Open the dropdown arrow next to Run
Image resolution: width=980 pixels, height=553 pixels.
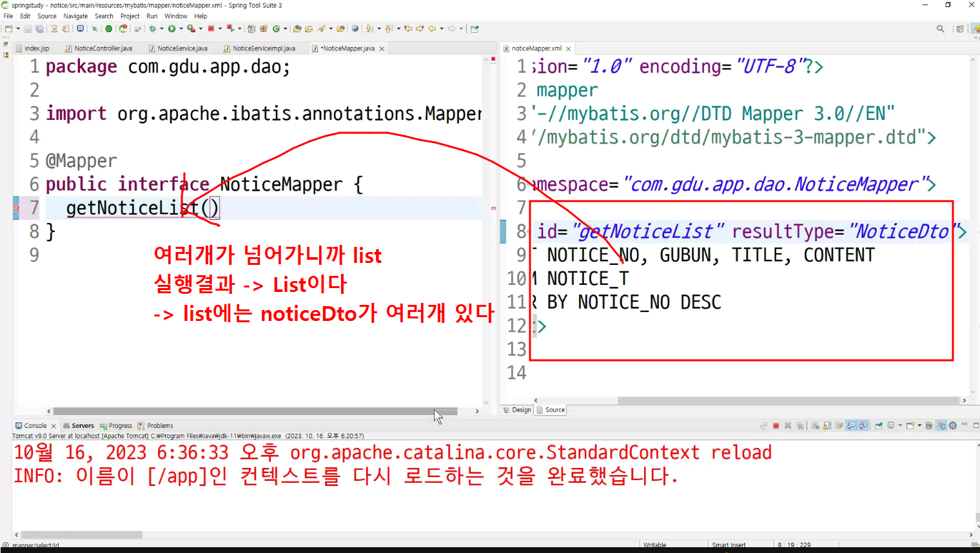(181, 29)
